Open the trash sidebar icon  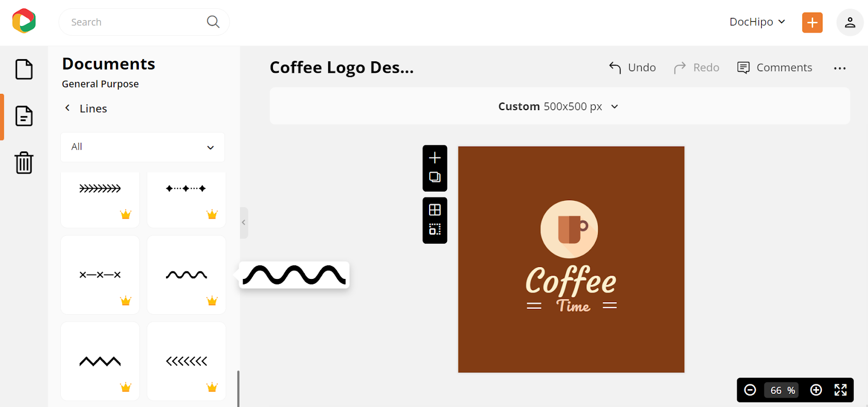[x=24, y=162]
